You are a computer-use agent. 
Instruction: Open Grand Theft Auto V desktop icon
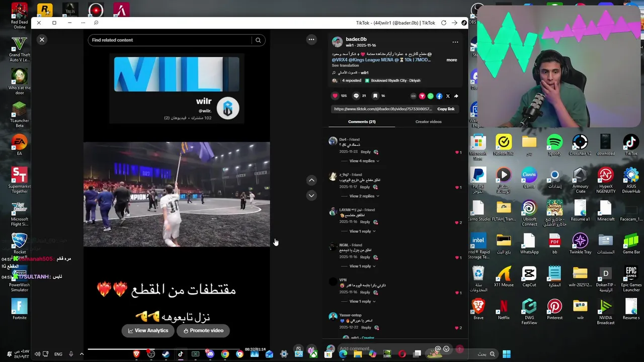click(19, 49)
